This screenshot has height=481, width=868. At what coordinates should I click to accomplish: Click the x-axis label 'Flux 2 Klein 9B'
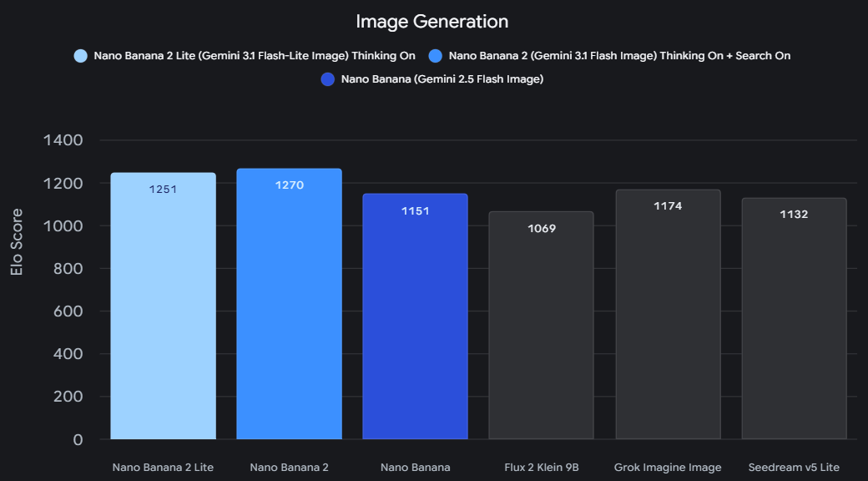point(542,467)
